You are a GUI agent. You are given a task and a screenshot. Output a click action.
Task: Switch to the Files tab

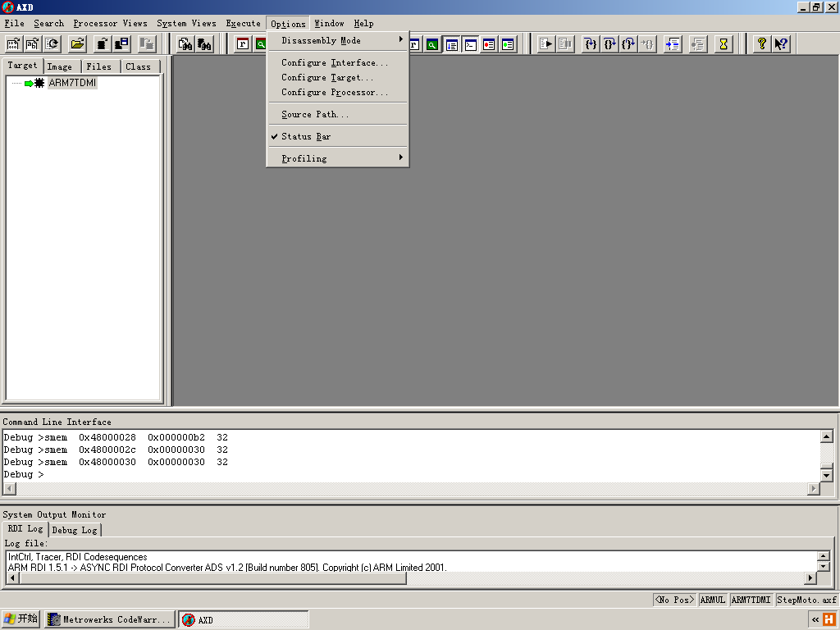point(99,67)
